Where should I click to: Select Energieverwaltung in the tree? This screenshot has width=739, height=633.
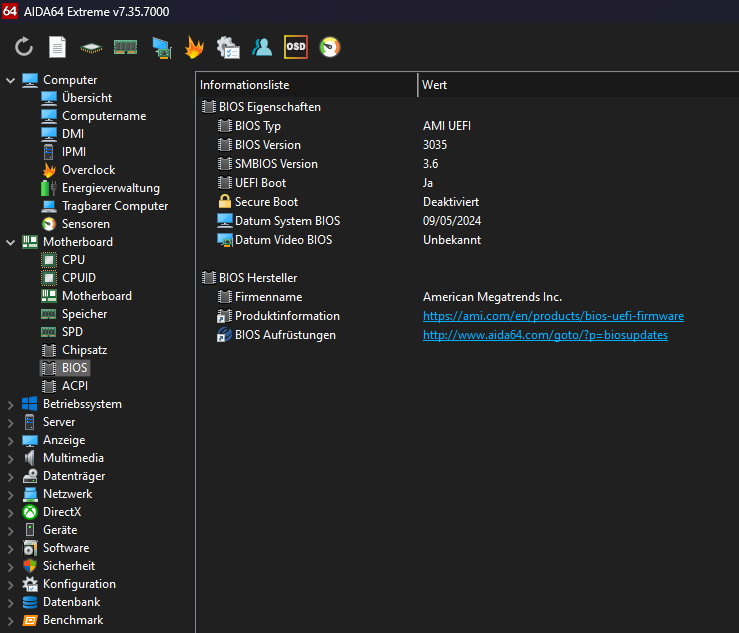pos(111,188)
